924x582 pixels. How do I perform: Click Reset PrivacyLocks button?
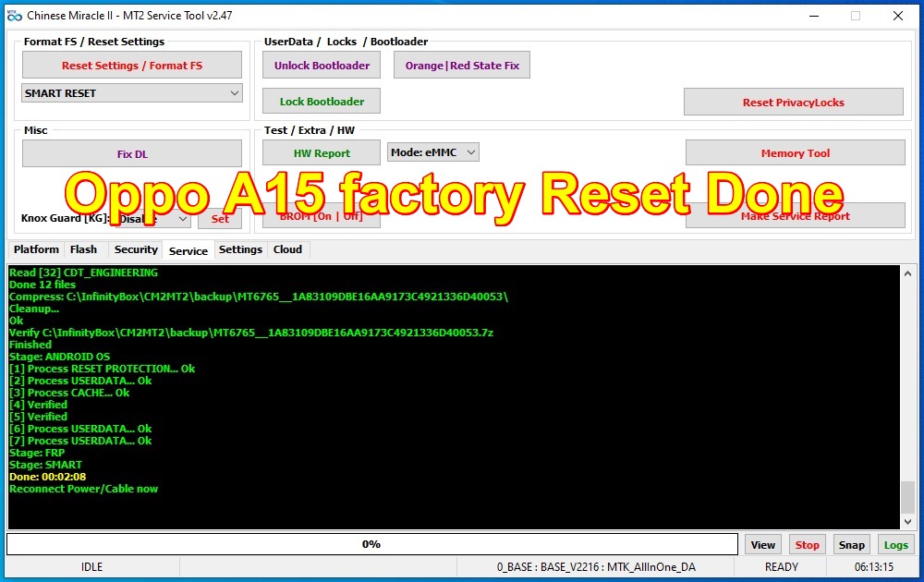[793, 103]
